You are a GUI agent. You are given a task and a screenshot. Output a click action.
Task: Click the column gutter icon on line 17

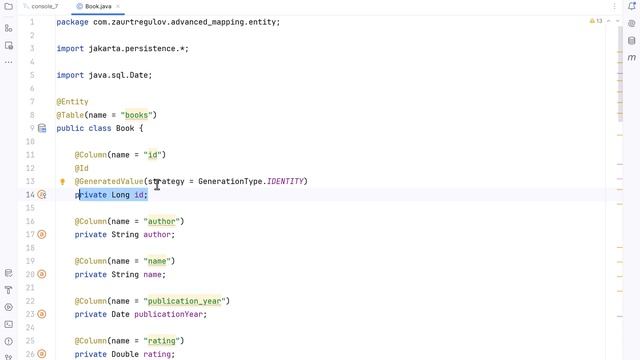point(42,234)
